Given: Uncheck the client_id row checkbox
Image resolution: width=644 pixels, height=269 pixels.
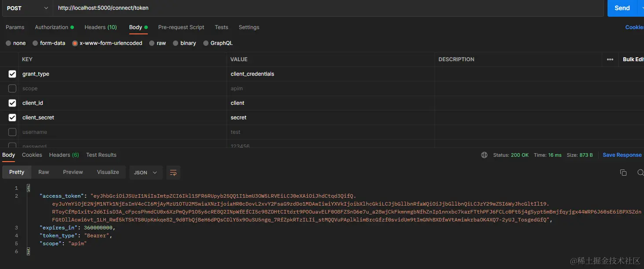Looking at the screenshot, I should pyautogui.click(x=12, y=103).
